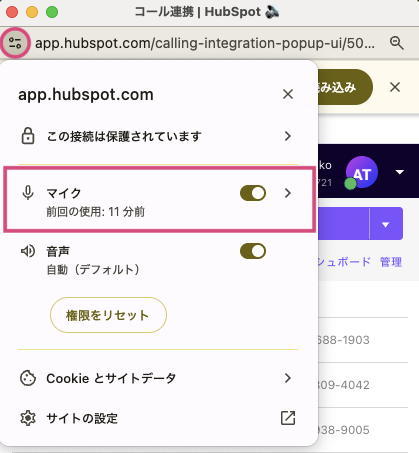419x453 pixels.
Task: Open the purple call button dropdown arrow
Action: (x=386, y=224)
